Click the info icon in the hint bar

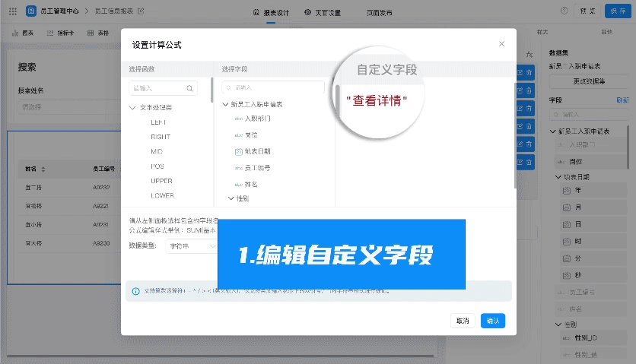(135, 291)
